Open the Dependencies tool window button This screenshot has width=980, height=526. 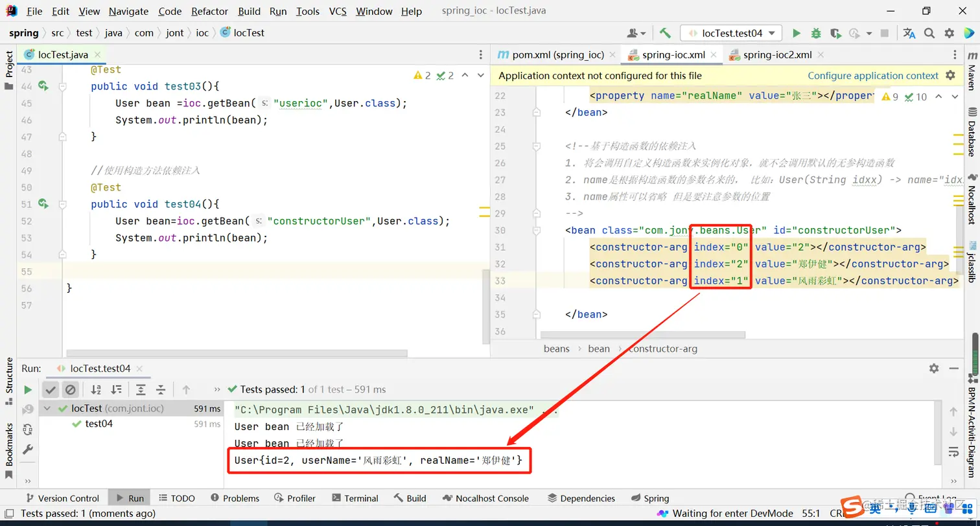pyautogui.click(x=581, y=498)
